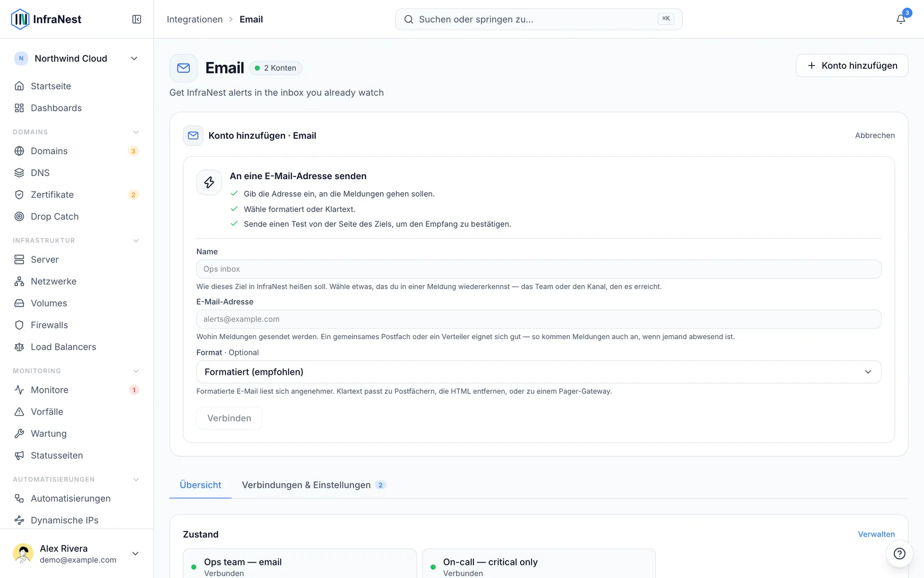Click the Vorfälle warning triangle icon
The width and height of the screenshot is (924, 578).
pos(19,411)
